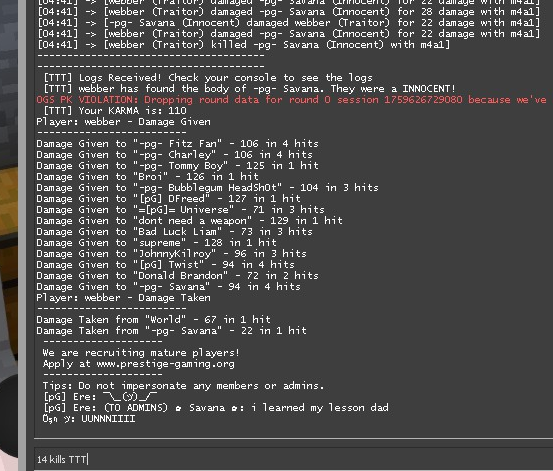Viewport: 553px width, 471px height.
Task: Select the 'JohnnyKilroy' damage line
Action: pyautogui.click(x=171, y=253)
